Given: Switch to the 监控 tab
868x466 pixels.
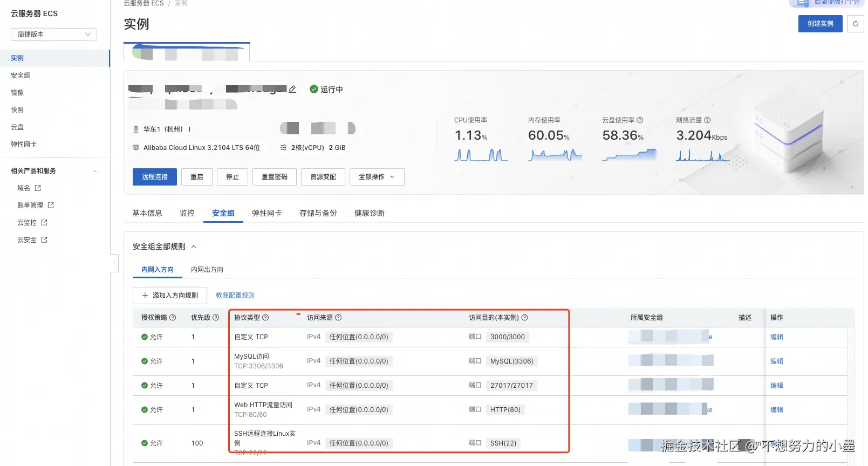Looking at the screenshot, I should tap(187, 213).
